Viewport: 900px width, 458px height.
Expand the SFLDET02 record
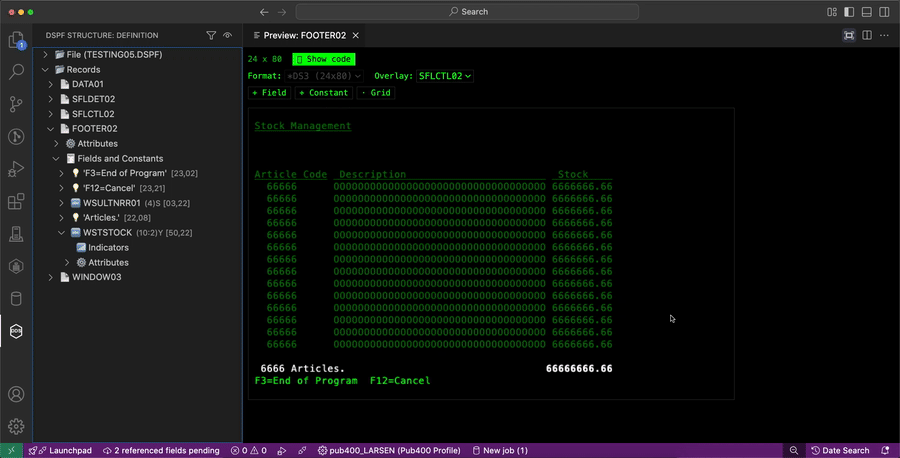coord(51,99)
